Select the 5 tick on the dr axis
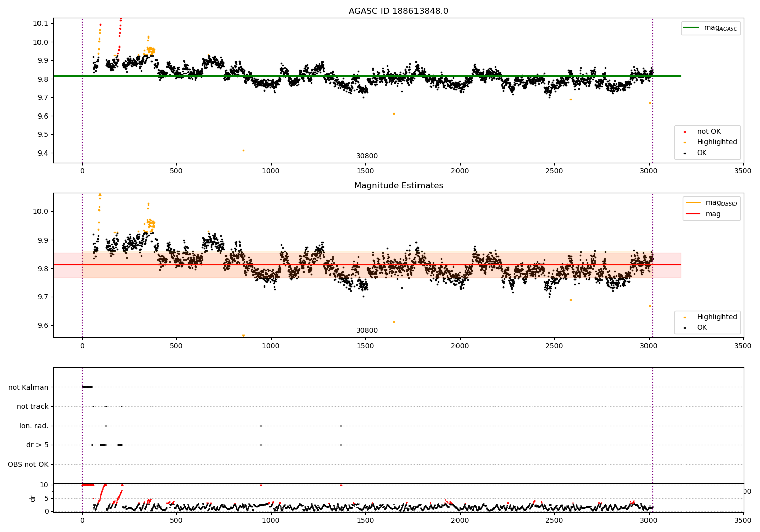This screenshot has height=532, width=760. (47, 498)
